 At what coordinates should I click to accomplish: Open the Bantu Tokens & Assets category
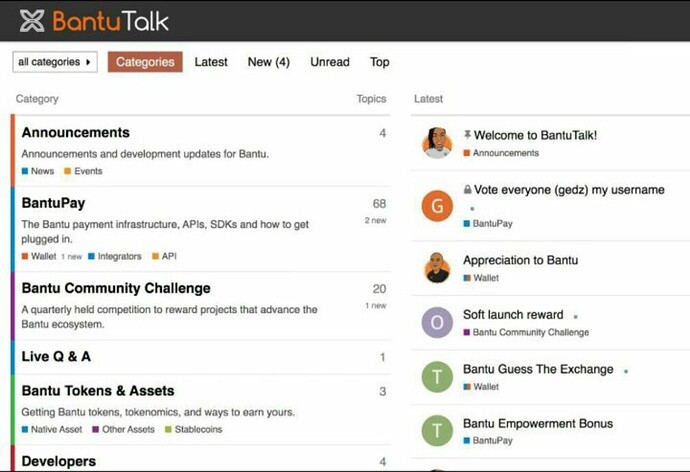(98, 391)
